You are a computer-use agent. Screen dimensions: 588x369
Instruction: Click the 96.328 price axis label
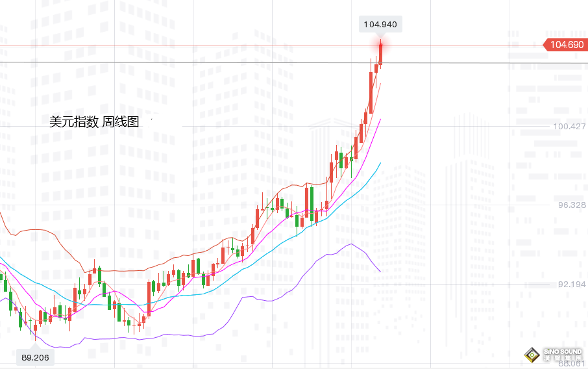[572, 205]
